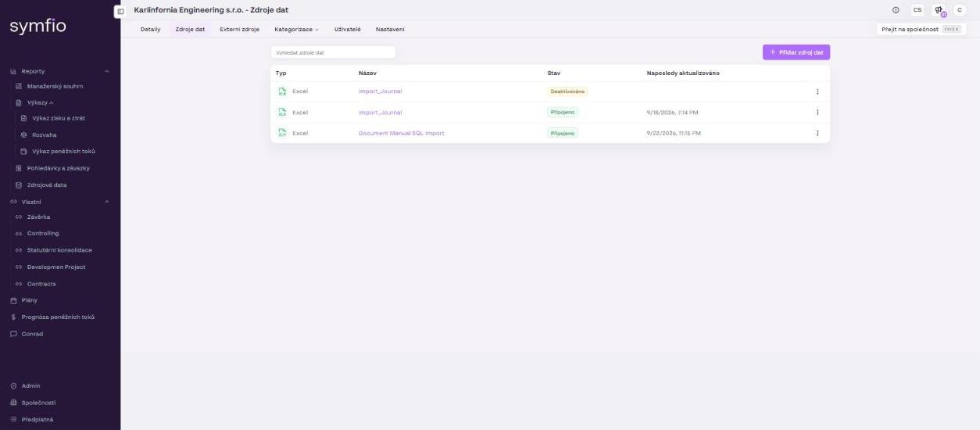Open the Import_Journal link updated 9/18/2026
This screenshot has height=430, width=980.
coord(380,112)
